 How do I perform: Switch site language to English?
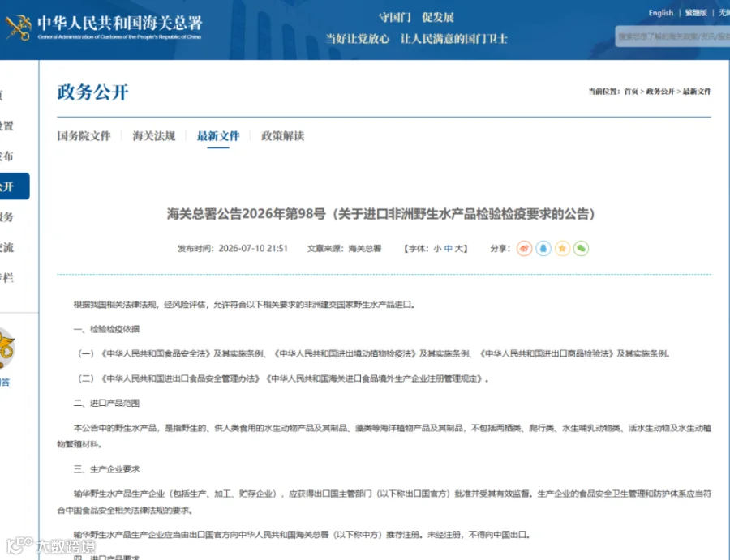(660, 13)
